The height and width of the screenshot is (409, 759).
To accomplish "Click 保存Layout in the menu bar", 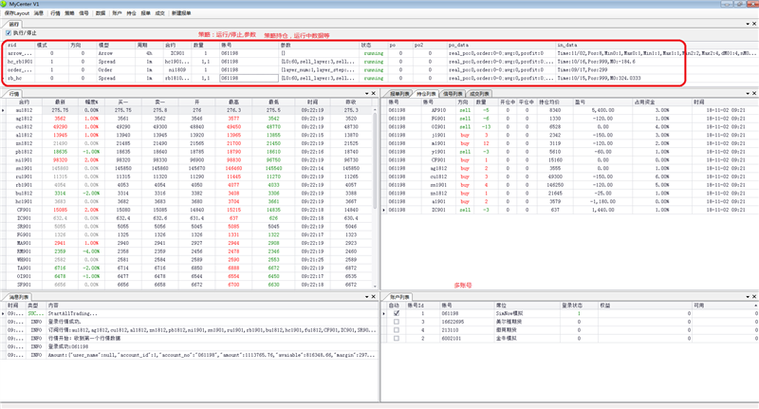I will coord(16,14).
